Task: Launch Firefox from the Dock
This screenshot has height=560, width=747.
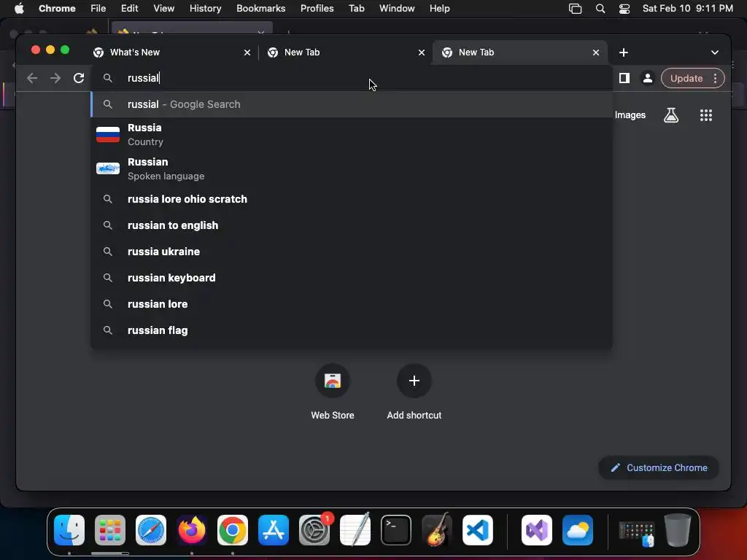Action: tap(192, 529)
